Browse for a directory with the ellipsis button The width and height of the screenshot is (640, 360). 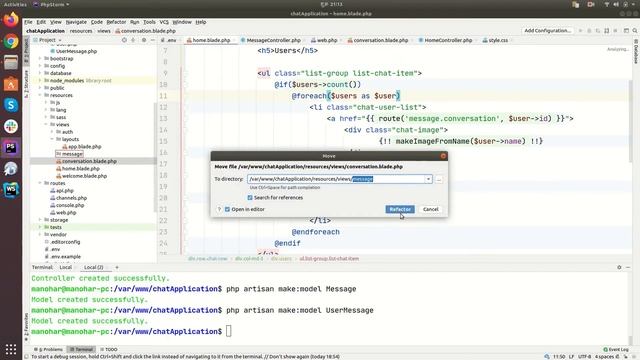pos(439,179)
